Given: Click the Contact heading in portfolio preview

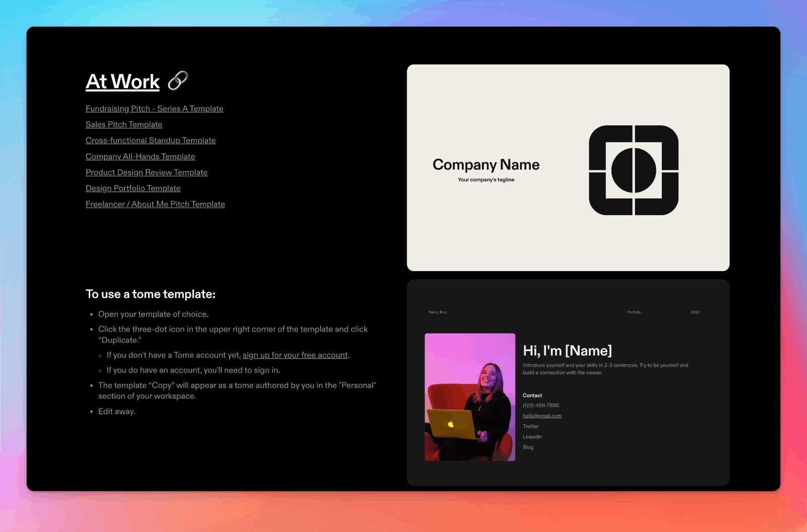Looking at the screenshot, I should point(532,395).
